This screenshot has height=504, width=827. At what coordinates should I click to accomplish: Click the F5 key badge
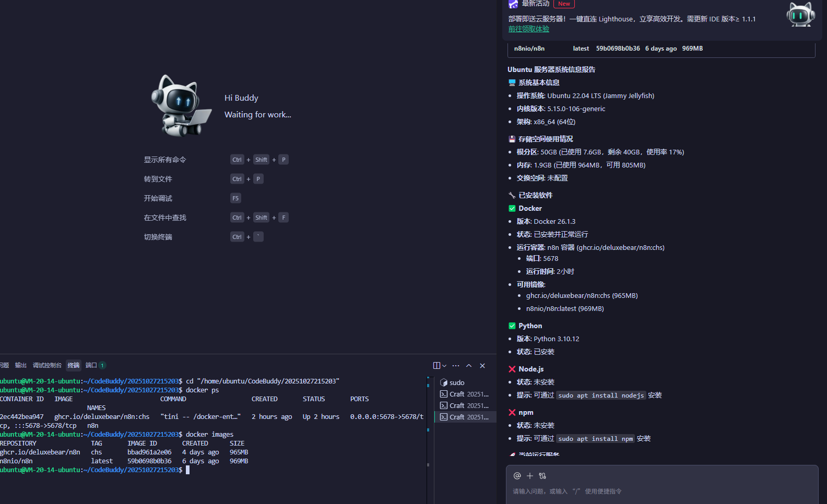coord(235,198)
